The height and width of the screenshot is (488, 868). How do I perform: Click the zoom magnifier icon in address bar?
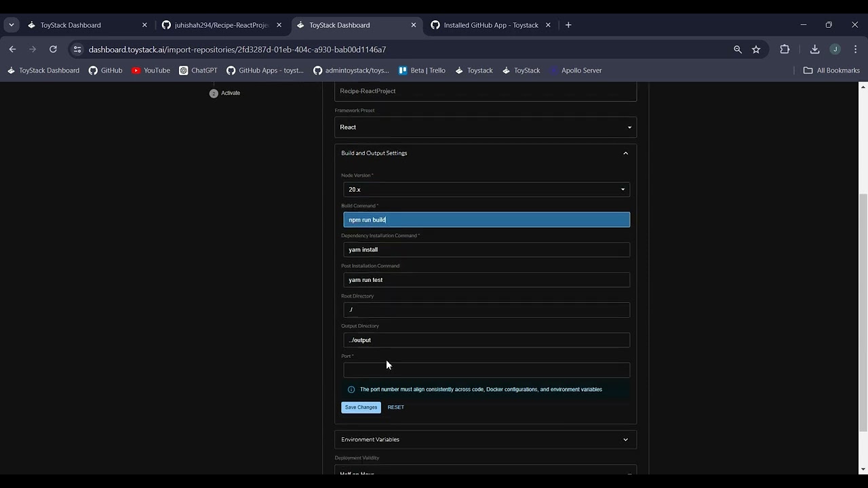[738, 49]
